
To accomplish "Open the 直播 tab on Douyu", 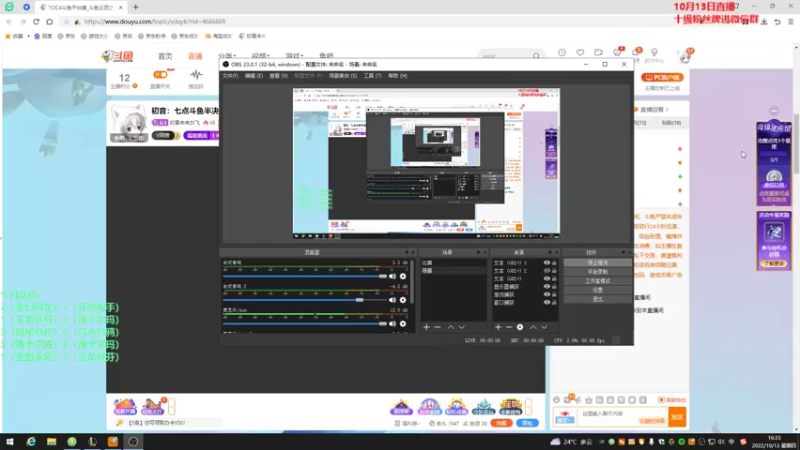I will click(x=195, y=56).
